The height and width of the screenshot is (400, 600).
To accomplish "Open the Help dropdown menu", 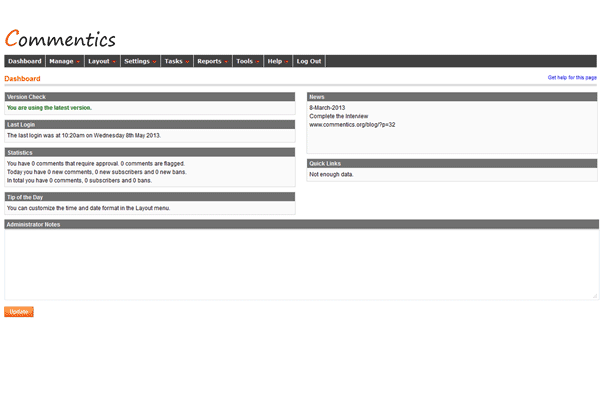I will point(277,61).
